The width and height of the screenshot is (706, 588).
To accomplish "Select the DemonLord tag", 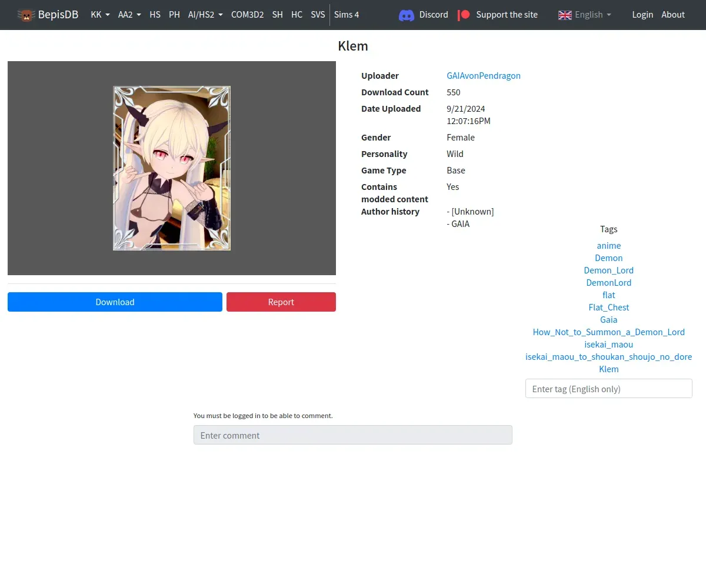I will pos(609,283).
